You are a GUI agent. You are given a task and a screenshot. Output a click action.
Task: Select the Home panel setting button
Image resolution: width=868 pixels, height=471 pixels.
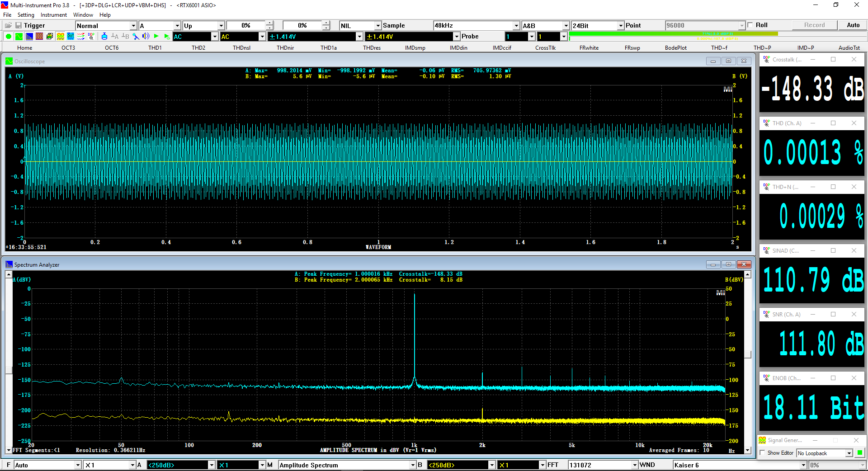[25, 47]
